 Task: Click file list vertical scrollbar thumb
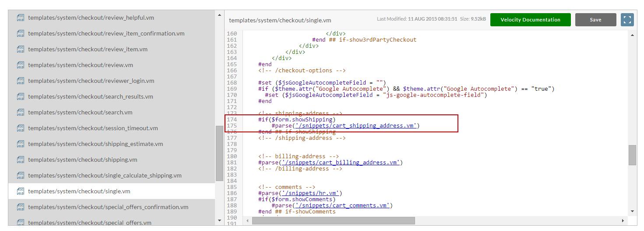point(219,153)
